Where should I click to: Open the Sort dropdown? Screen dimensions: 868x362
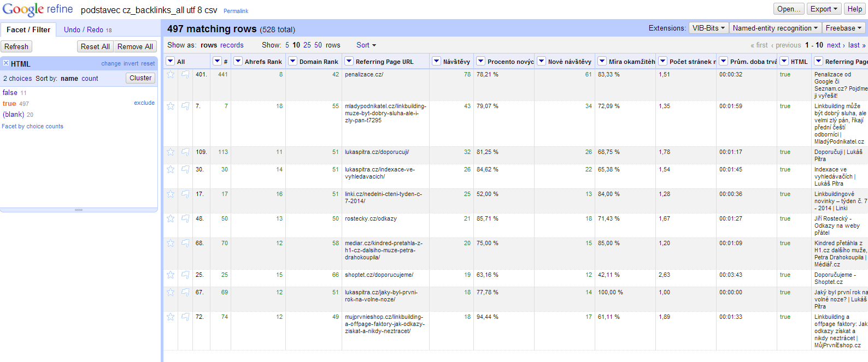[x=366, y=45]
